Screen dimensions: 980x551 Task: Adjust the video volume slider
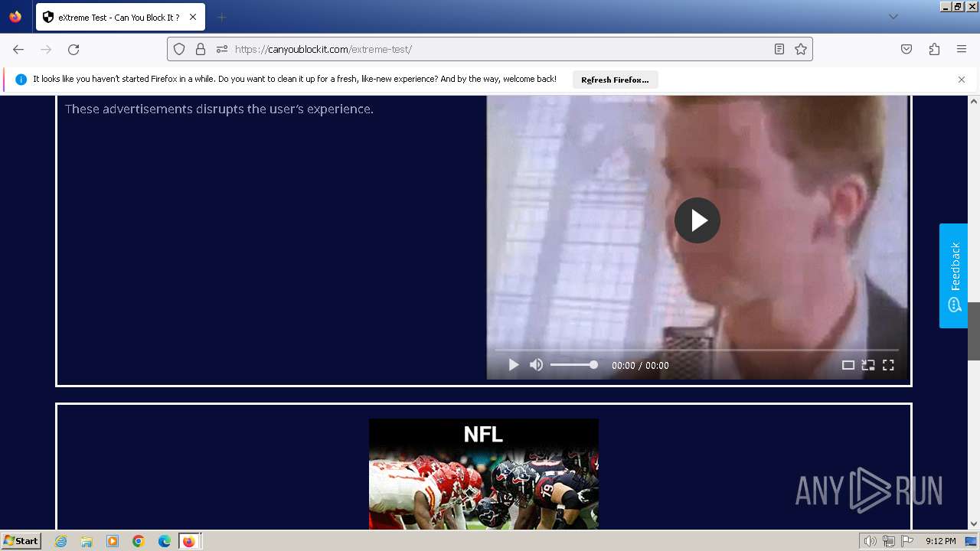tap(574, 365)
